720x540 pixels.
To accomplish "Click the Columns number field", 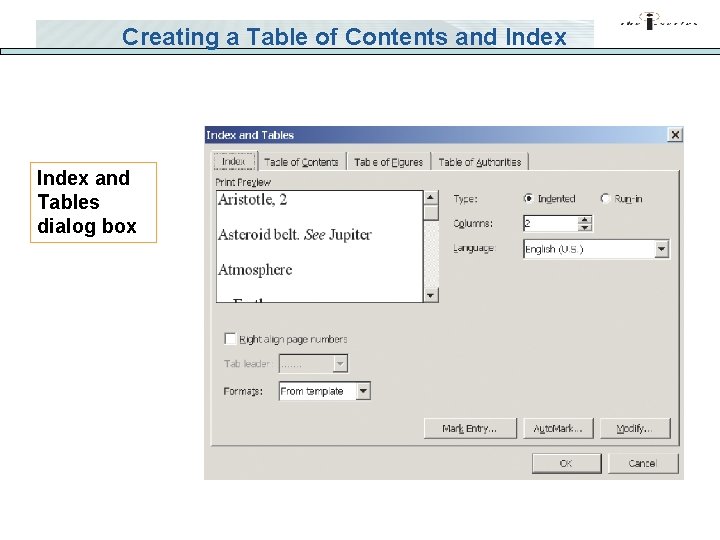I will tap(550, 223).
